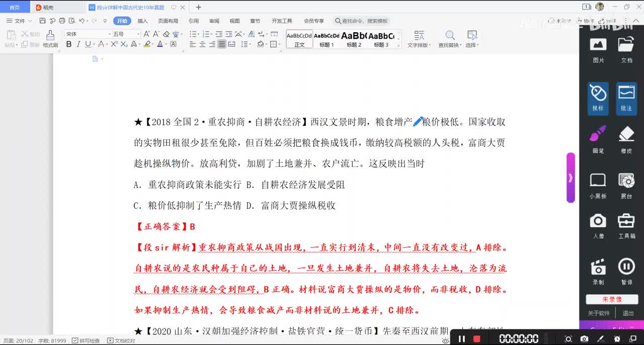Open the 人像 camera portrait tool

point(598,226)
